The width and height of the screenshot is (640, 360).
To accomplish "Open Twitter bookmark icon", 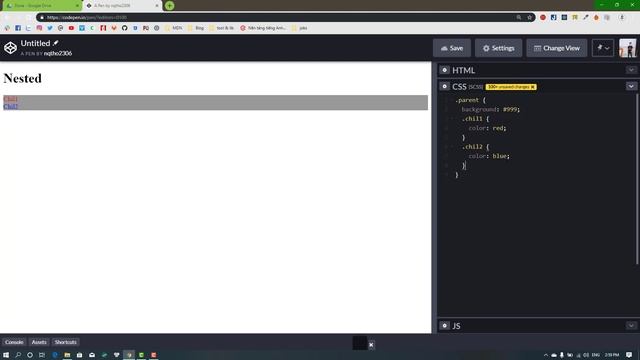I will coord(50,28).
